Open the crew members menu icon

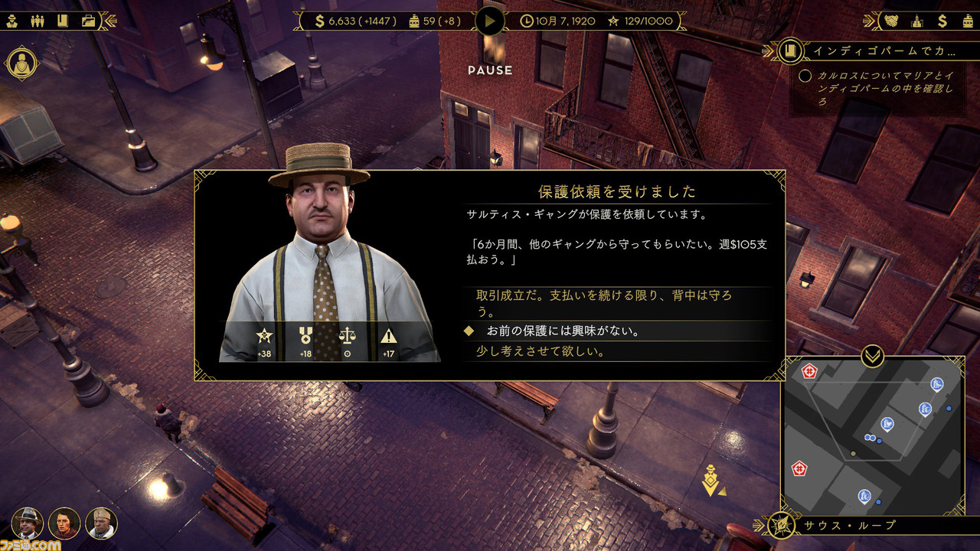coord(37,20)
